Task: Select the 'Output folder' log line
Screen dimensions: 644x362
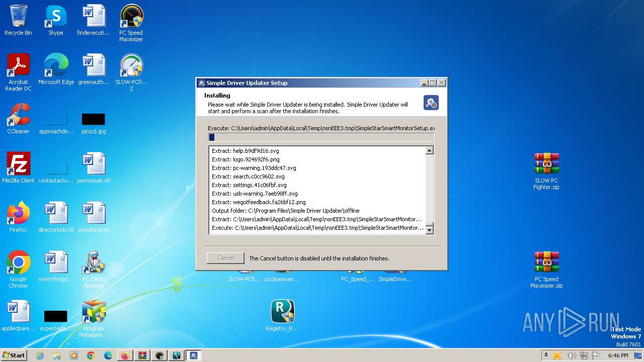Action: [x=286, y=211]
